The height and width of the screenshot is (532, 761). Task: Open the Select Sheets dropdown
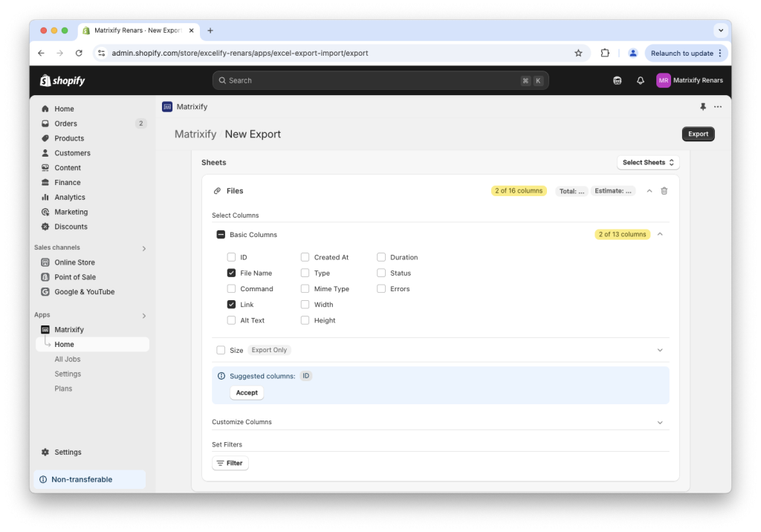(x=647, y=161)
